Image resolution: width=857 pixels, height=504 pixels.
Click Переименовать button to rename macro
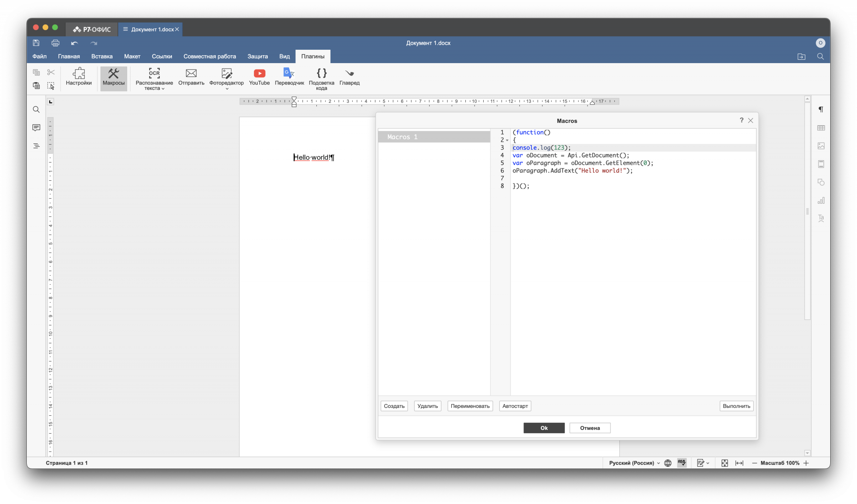[x=470, y=406]
